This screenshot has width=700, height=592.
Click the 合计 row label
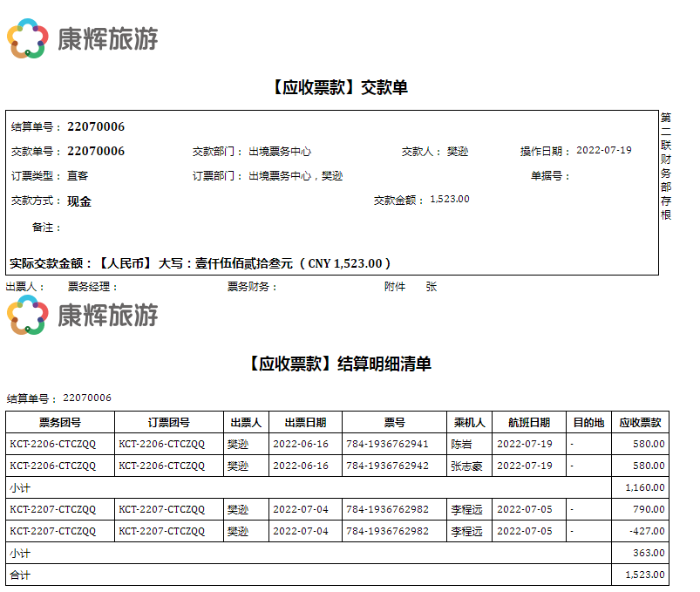click(20, 575)
